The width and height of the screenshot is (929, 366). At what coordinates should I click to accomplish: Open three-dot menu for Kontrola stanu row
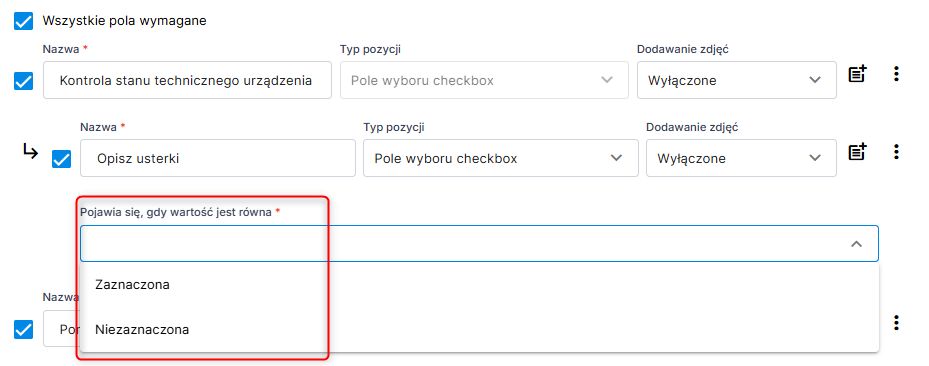[896, 74]
